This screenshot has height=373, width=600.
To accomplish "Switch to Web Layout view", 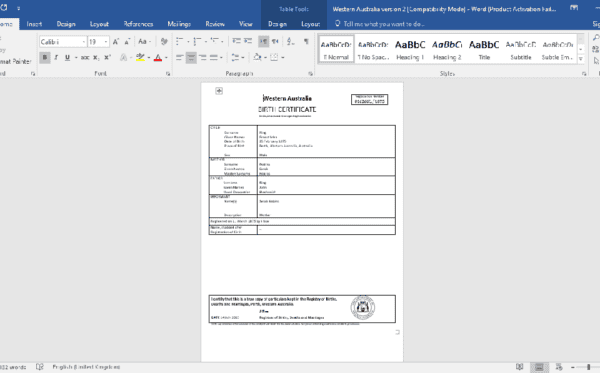I will click(559, 367).
